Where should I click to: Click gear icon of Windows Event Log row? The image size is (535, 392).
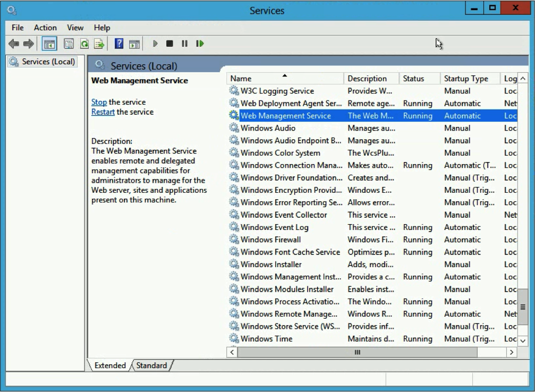coord(234,227)
